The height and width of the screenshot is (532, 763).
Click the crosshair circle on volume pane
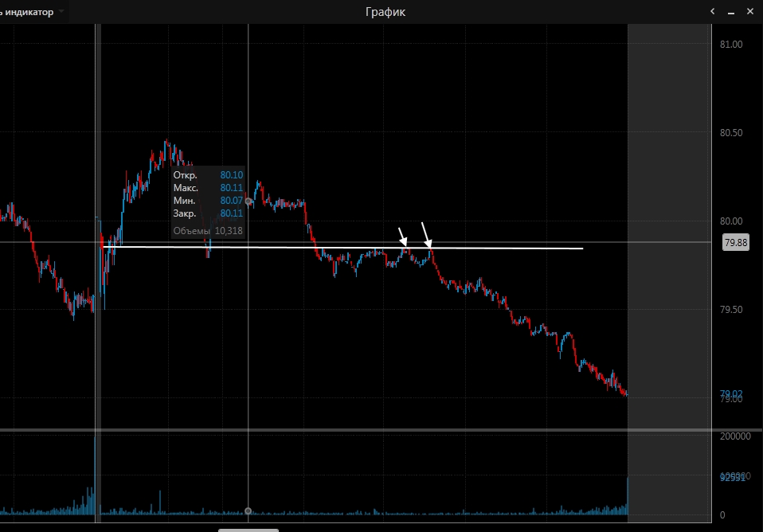pyautogui.click(x=248, y=510)
